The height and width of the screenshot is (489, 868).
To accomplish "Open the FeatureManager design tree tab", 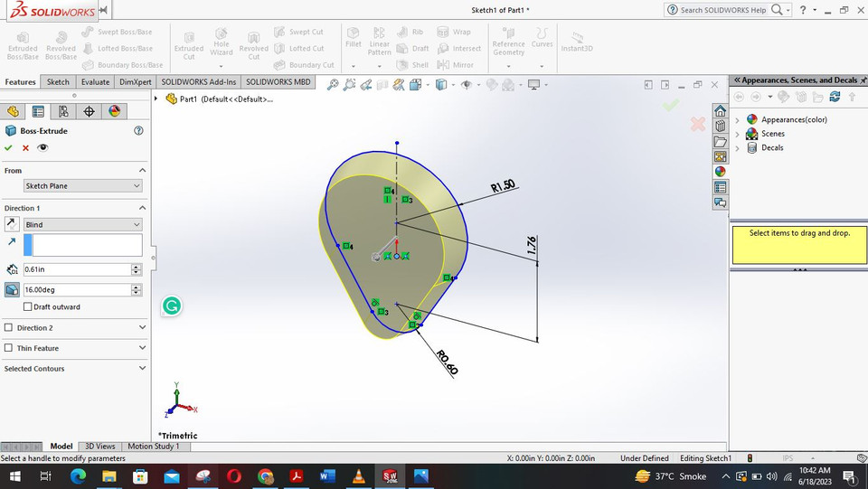I will [x=13, y=111].
